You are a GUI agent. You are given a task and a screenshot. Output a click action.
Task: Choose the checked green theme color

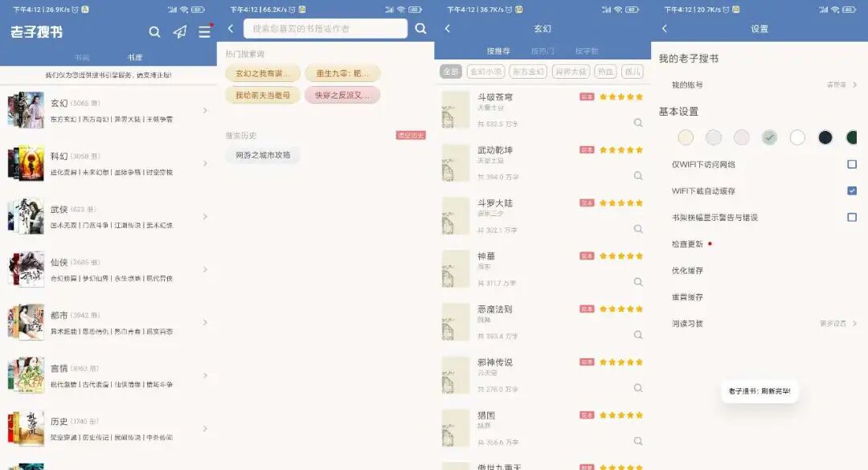(x=769, y=137)
